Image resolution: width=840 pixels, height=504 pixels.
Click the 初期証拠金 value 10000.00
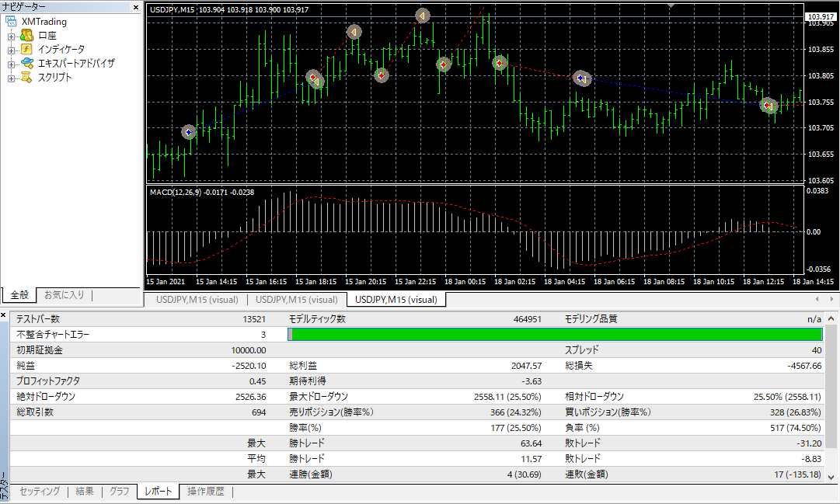[249, 350]
